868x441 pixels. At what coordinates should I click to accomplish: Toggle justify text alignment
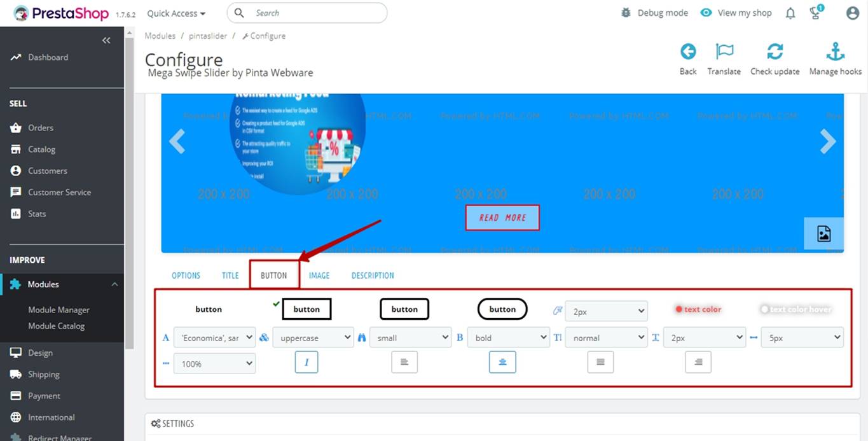(600, 362)
